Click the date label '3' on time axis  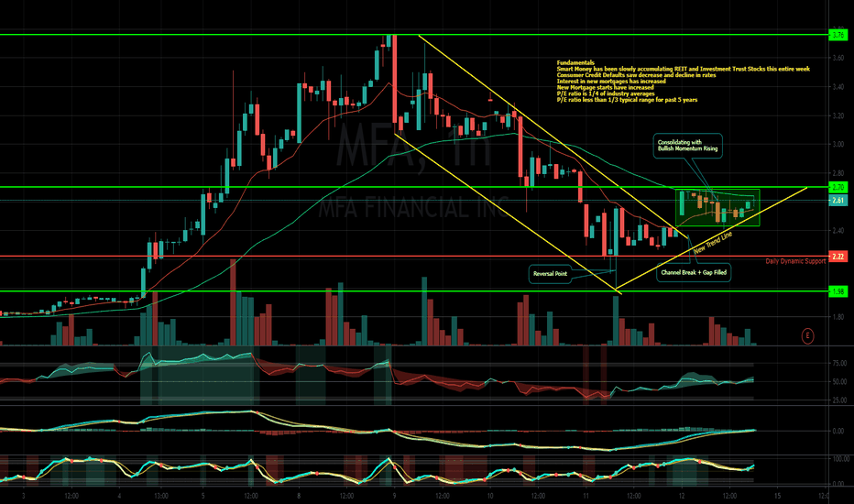(x=24, y=496)
